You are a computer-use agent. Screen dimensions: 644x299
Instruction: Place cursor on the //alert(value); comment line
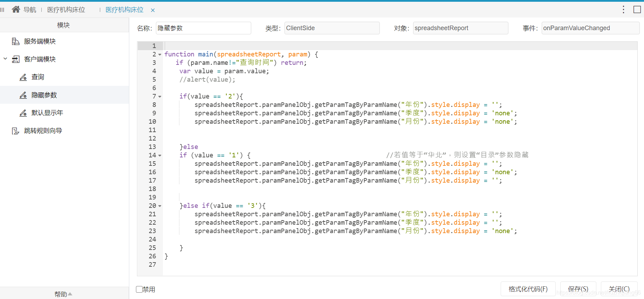pos(207,80)
